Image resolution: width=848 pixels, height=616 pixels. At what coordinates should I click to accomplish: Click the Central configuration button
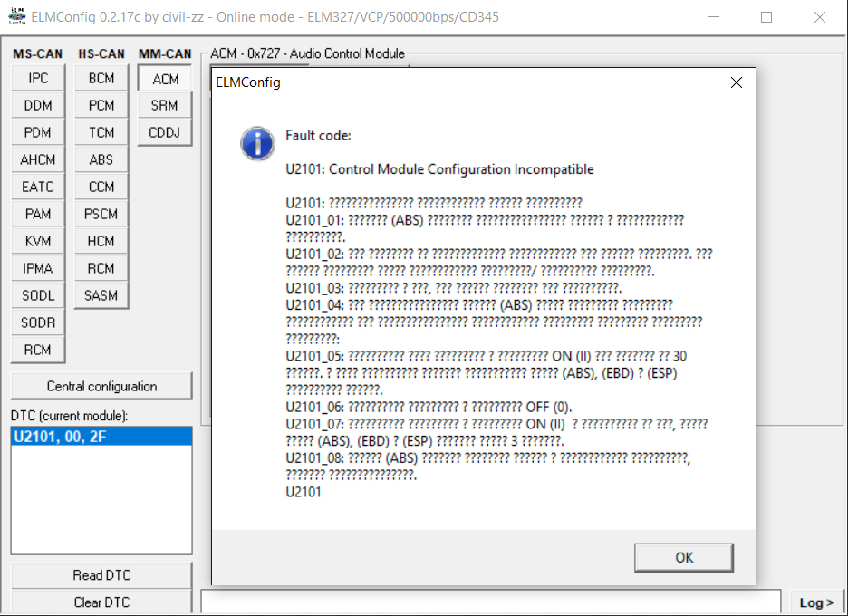[101, 386]
